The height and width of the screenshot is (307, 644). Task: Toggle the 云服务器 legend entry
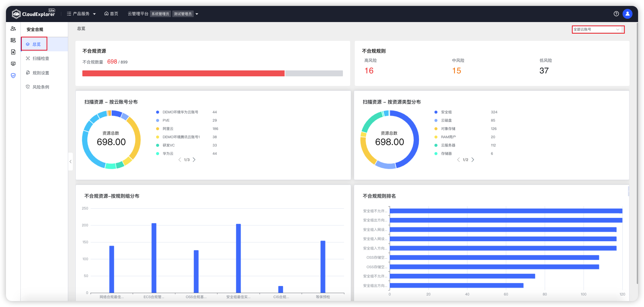[445, 145]
